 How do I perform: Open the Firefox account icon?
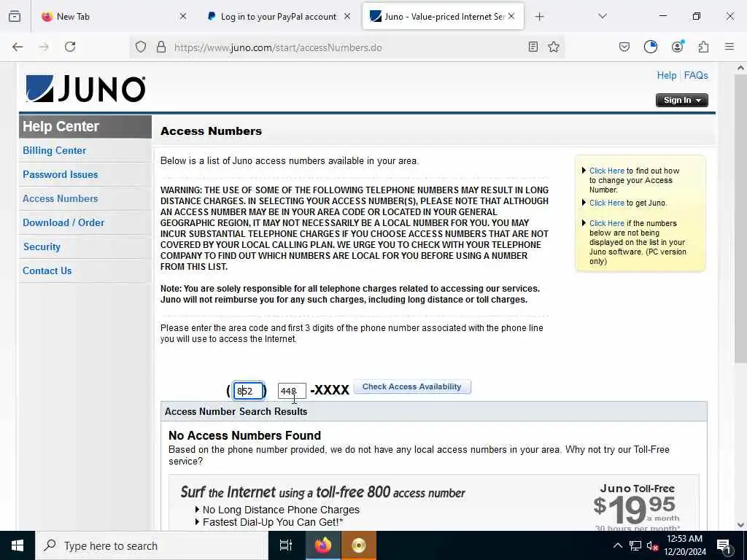tap(678, 47)
